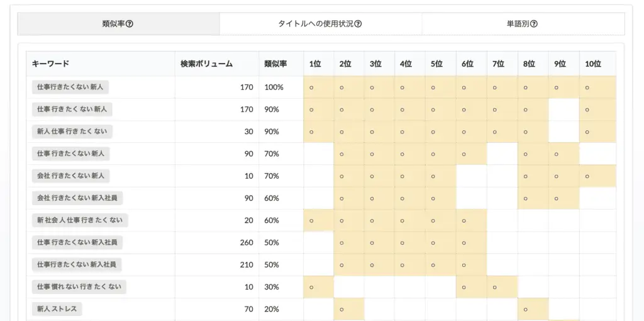Click 9位 circle mark in 会社 行きたくない 新入社員 row
Viewport: 644px width, 321px height.
click(557, 198)
